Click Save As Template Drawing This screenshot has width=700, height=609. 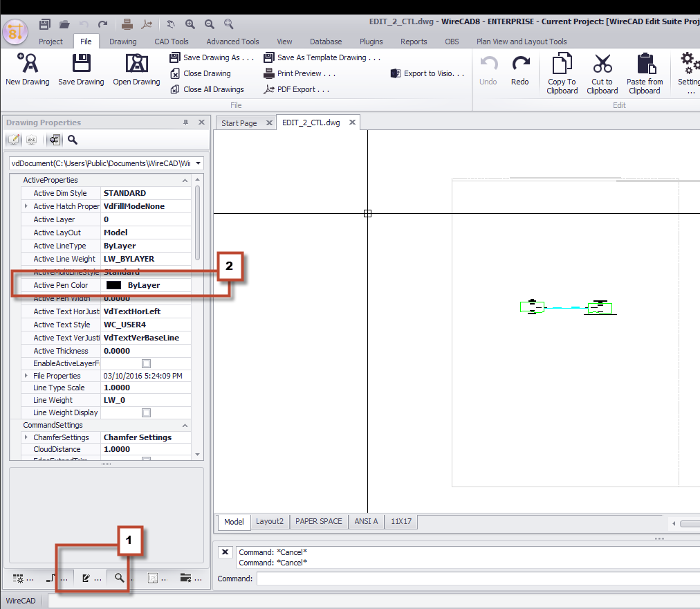(x=322, y=57)
